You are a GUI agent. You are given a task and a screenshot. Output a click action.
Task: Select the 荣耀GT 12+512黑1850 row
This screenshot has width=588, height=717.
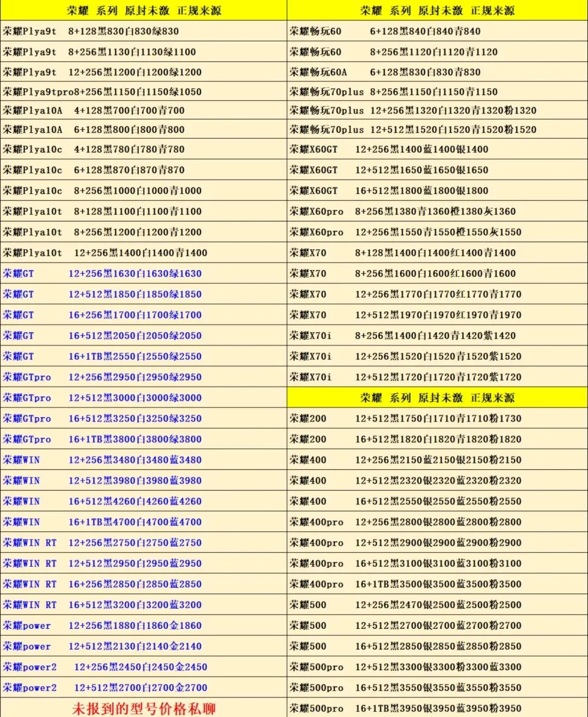click(144, 294)
